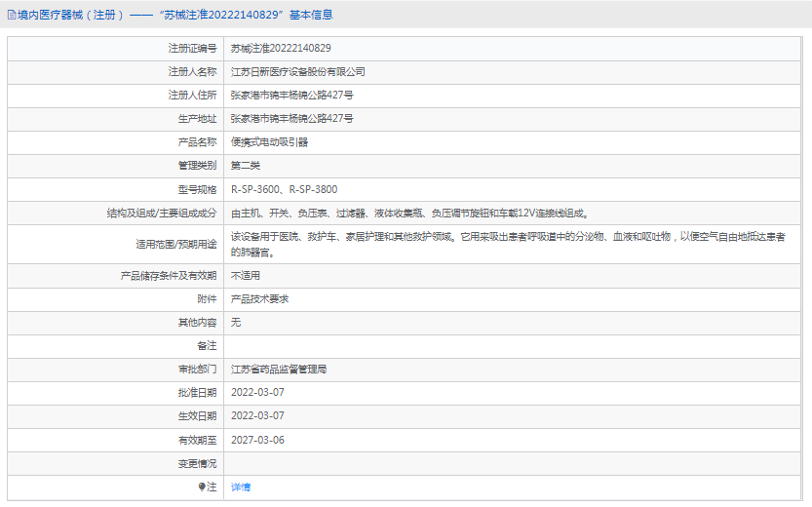This screenshot has height=507, width=812.
Task: Click the 管理类别 row label
Action: (197, 166)
